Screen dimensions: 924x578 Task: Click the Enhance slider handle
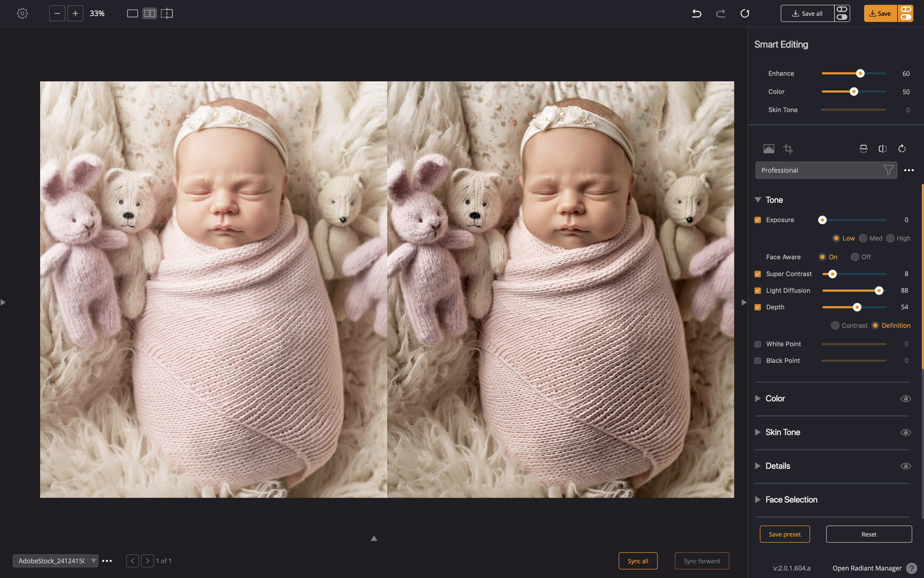tap(860, 74)
